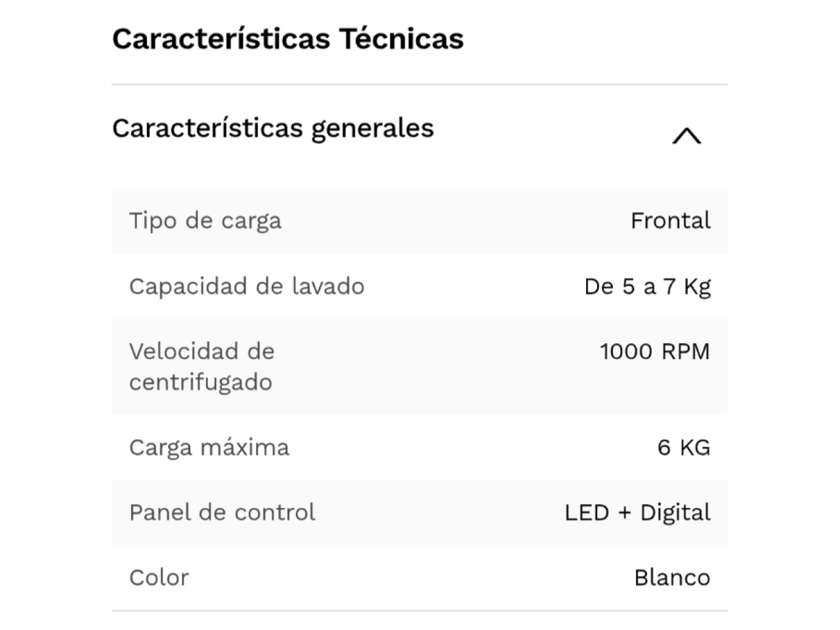Select the Color label

159,577
